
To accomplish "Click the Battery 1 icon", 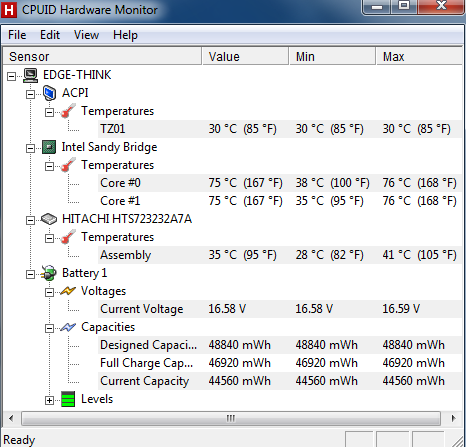I will point(49,273).
